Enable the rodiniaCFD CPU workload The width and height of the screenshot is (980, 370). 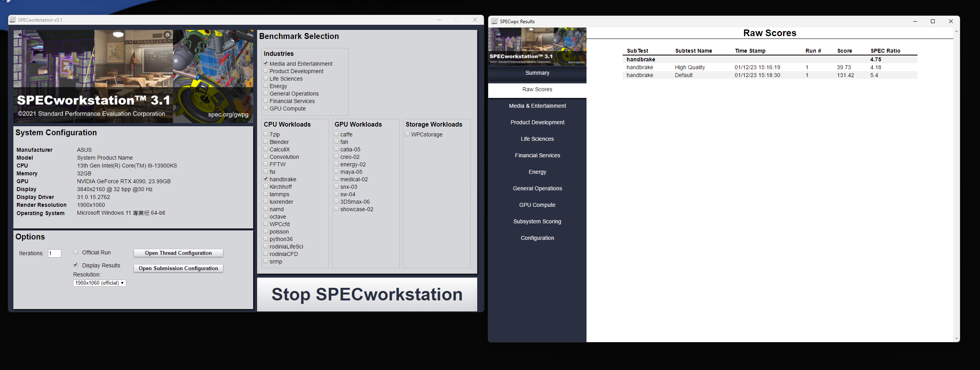(x=266, y=254)
